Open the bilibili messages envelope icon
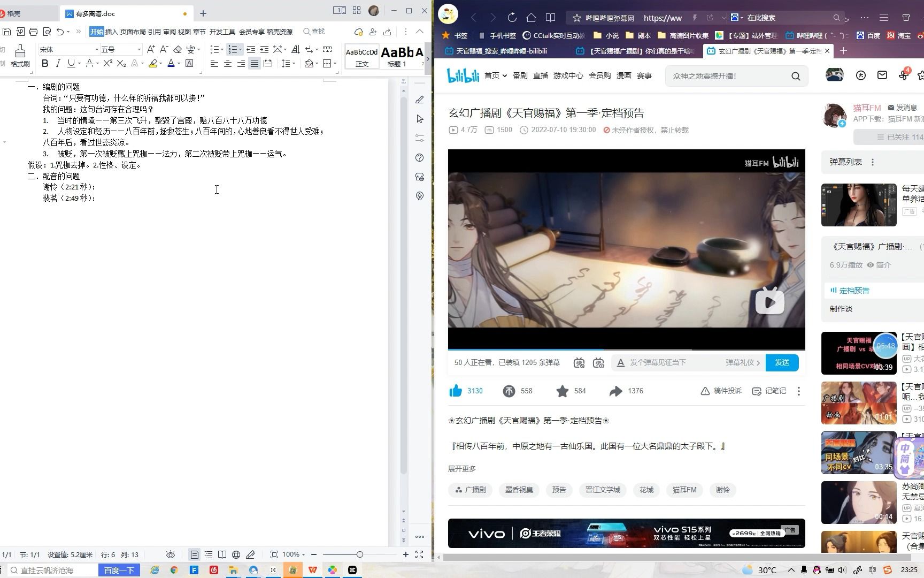924x578 pixels. pos(882,75)
